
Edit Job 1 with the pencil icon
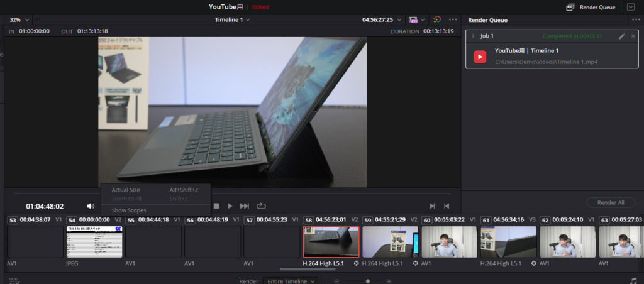pos(621,36)
